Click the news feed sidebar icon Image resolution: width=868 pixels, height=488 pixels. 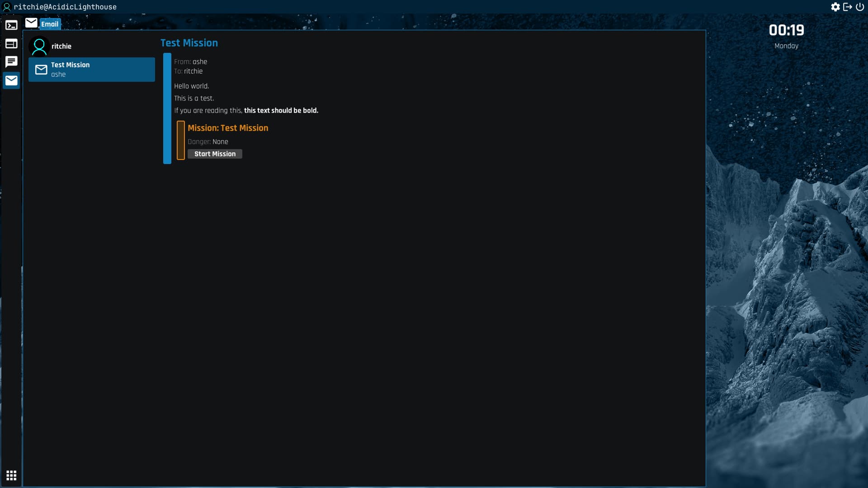pyautogui.click(x=11, y=43)
